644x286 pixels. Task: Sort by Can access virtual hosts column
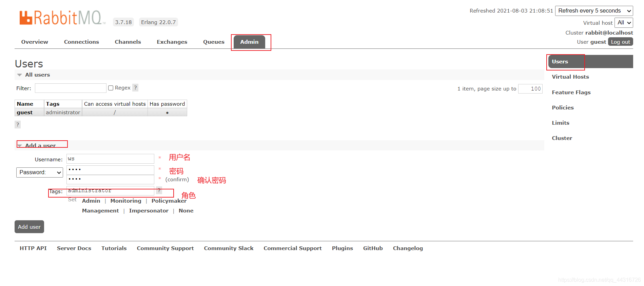pos(115,104)
